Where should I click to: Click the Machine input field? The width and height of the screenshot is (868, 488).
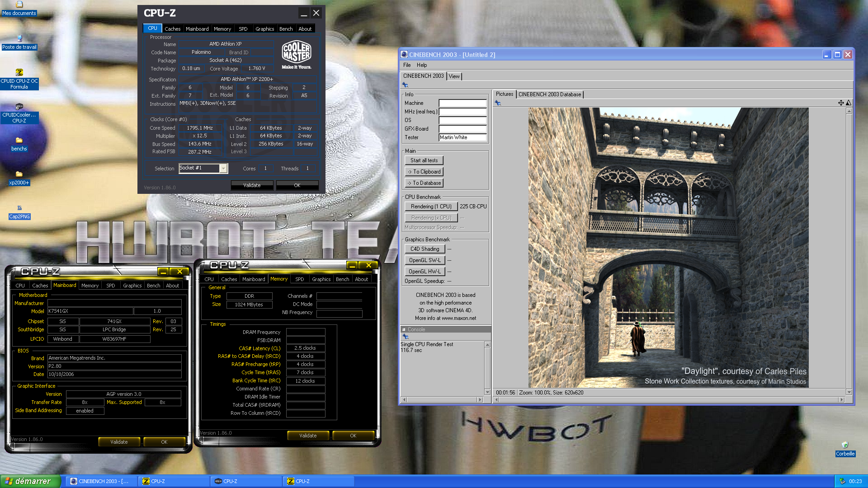pyautogui.click(x=463, y=103)
